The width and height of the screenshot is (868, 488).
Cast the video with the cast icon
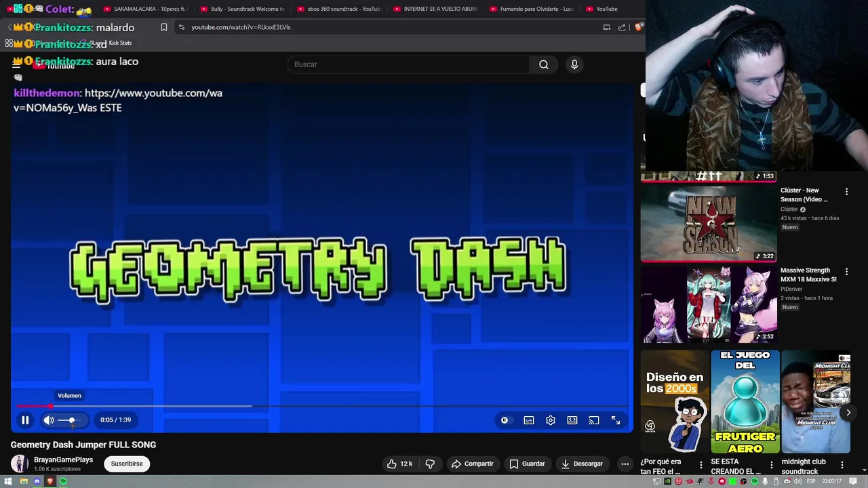594,420
